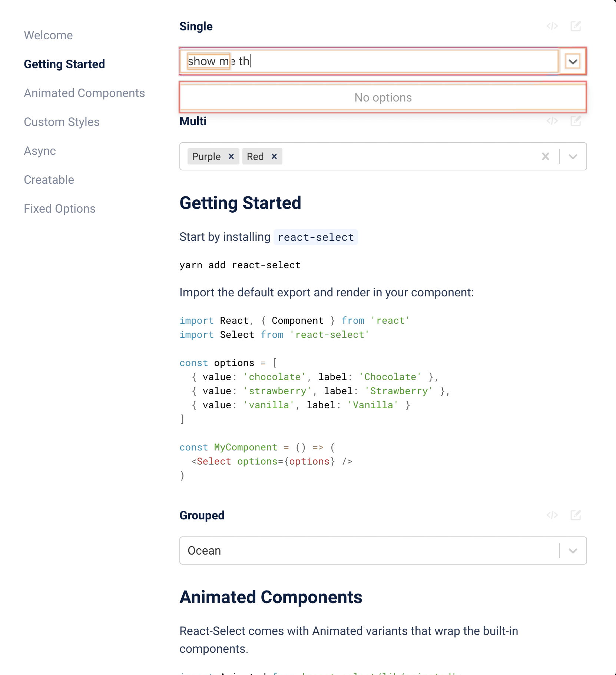Image resolution: width=616 pixels, height=675 pixels.
Task: View code for the Single example
Action: (x=552, y=26)
